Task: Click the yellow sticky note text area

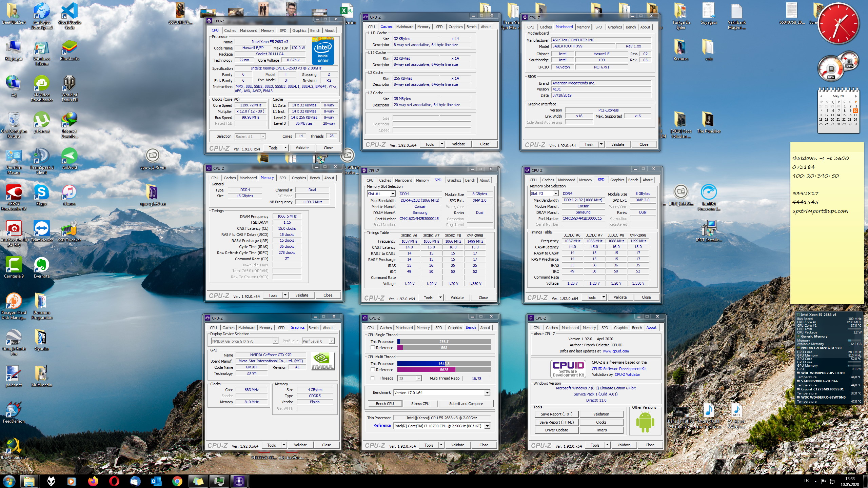Action: (x=827, y=223)
